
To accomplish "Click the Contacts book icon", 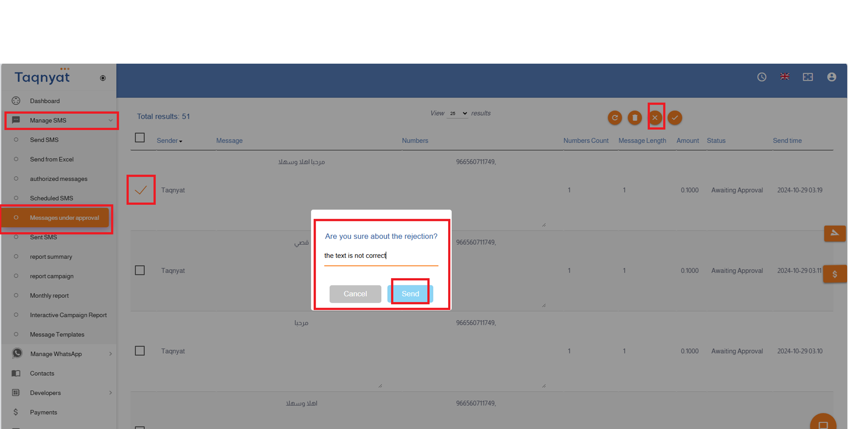I will coord(16,373).
